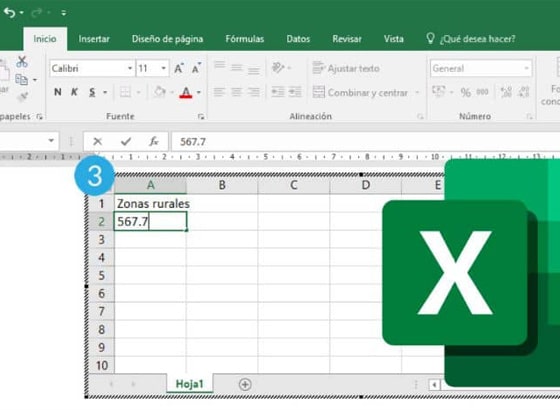Click the Percent style icon
This screenshot has height=410, width=560.
point(465,92)
